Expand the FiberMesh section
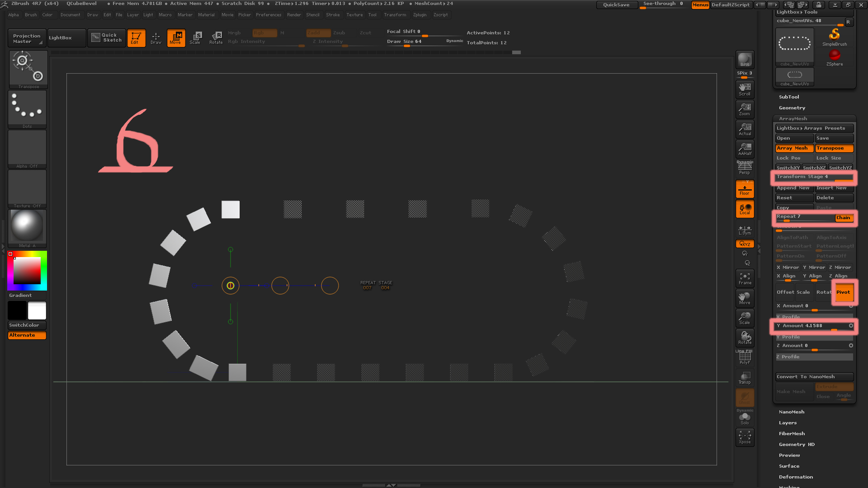868x488 pixels. pos(792,434)
